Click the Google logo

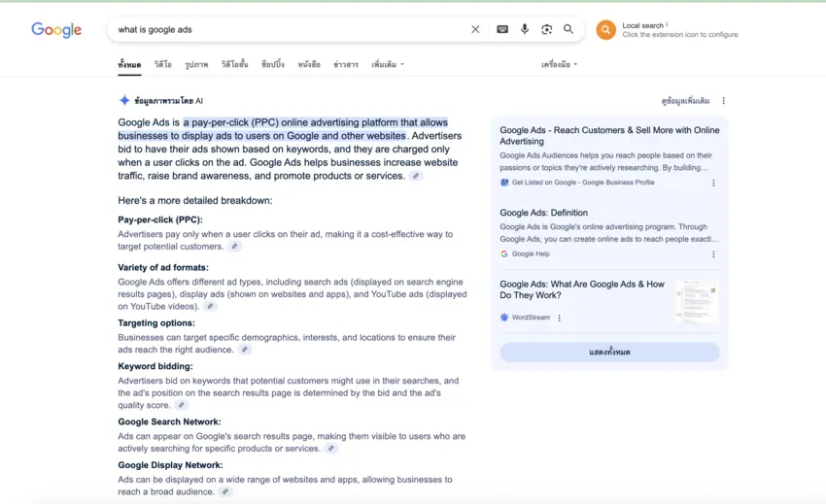[56, 30]
